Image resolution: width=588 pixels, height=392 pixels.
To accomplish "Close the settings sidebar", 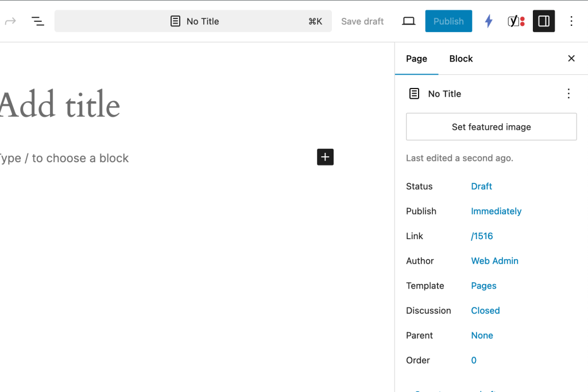I will 571,59.
